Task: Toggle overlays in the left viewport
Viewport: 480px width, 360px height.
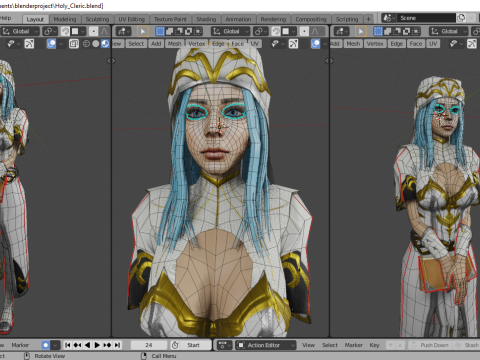Action: click(51, 44)
